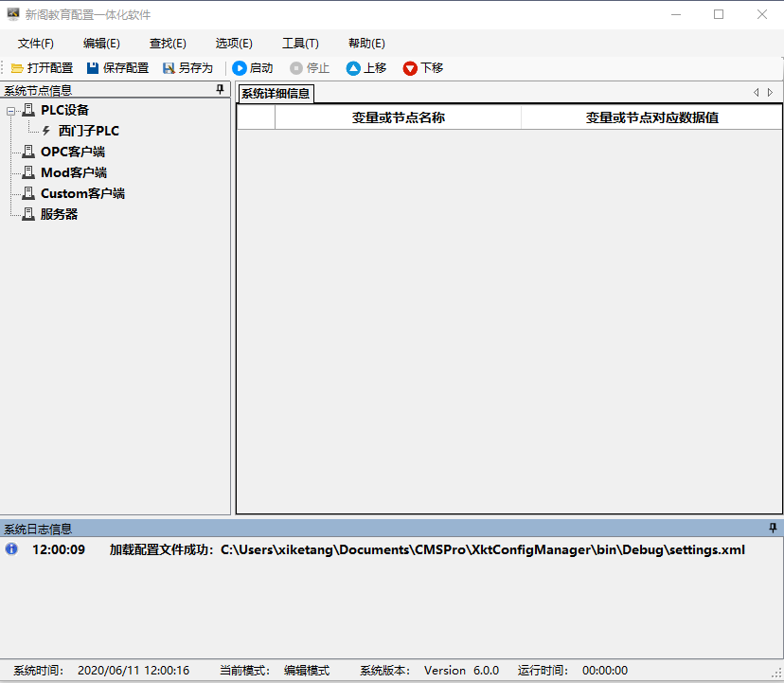This screenshot has height=683, width=784.
Task: Open the 文件(F) menu
Action: pos(35,44)
